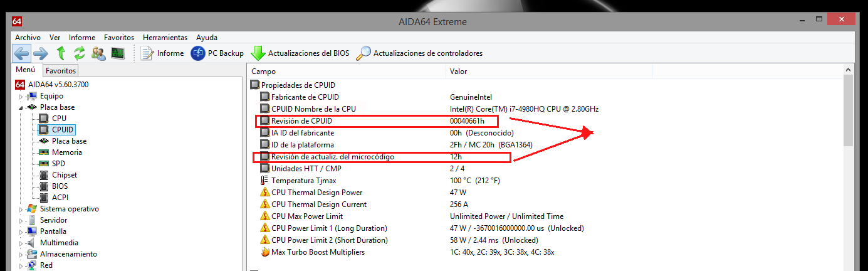Open the system monitor graph icon
This screenshot has height=271, width=868.
(118, 53)
